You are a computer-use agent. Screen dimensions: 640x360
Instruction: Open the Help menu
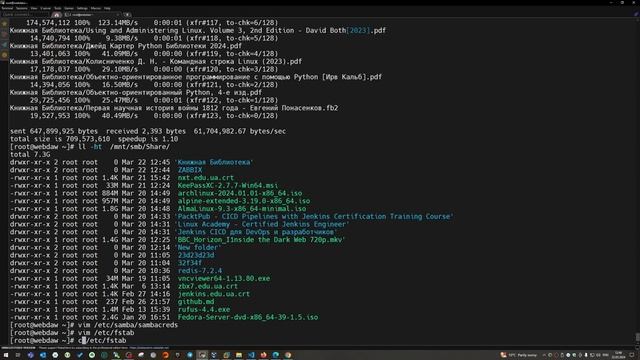(107, 8)
